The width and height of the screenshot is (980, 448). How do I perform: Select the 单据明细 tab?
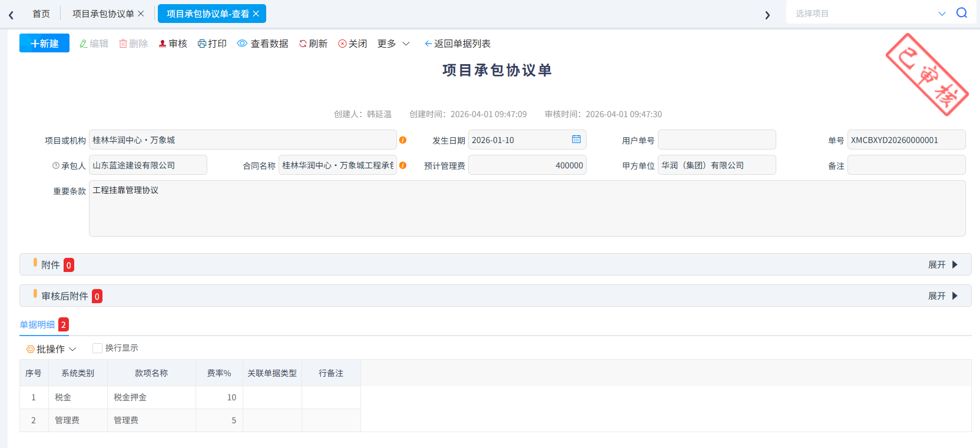point(37,324)
